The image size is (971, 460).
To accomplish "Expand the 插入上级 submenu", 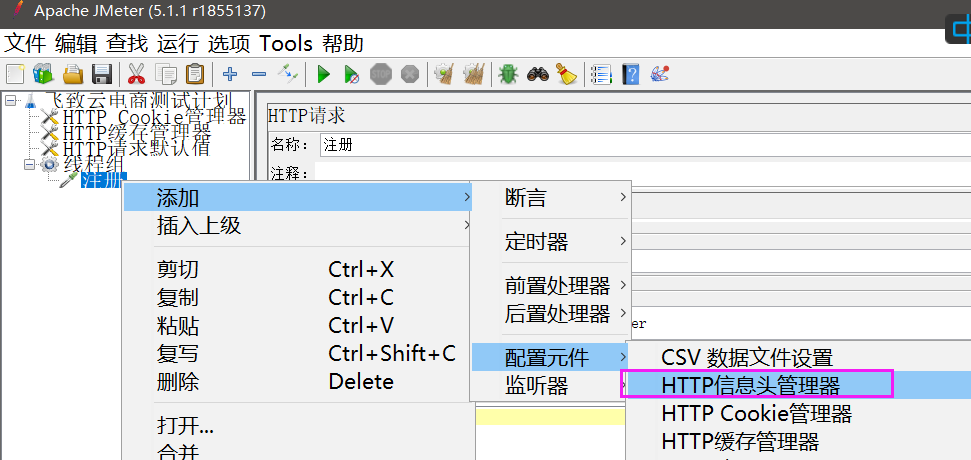I will (297, 225).
